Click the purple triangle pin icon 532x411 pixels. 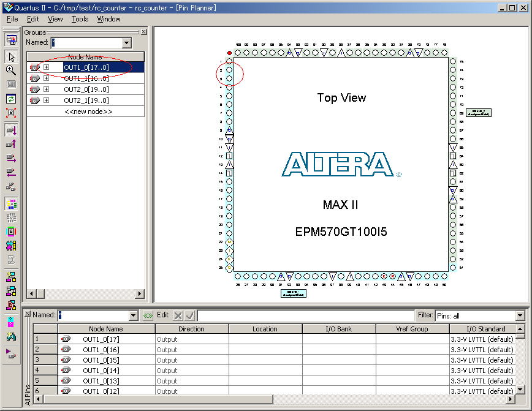tap(11, 353)
